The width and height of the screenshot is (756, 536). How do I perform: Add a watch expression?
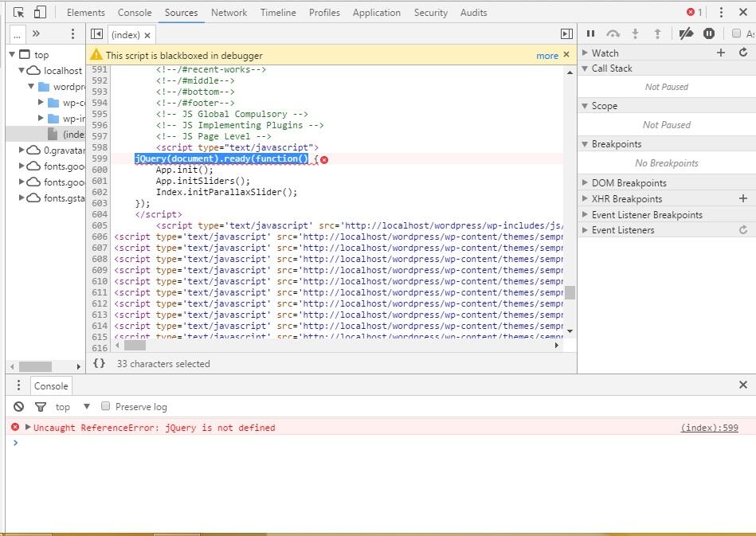[721, 53]
